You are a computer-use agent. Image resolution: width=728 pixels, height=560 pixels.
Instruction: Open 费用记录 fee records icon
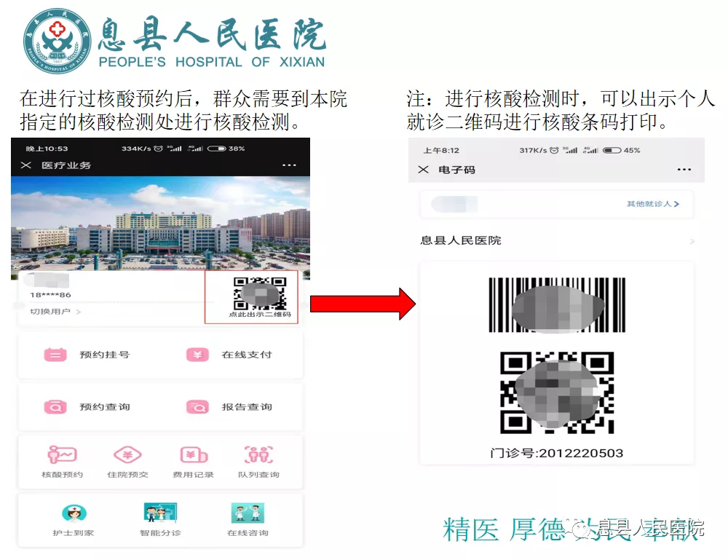click(194, 454)
